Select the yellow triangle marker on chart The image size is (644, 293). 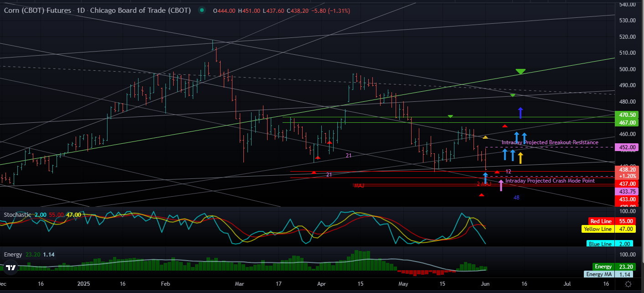[x=485, y=137]
